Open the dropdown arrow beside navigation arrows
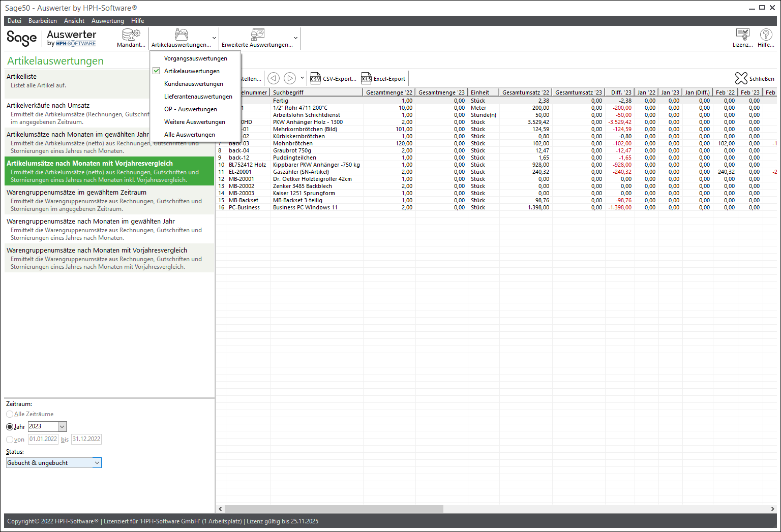Image resolution: width=781 pixels, height=532 pixels. coord(302,78)
